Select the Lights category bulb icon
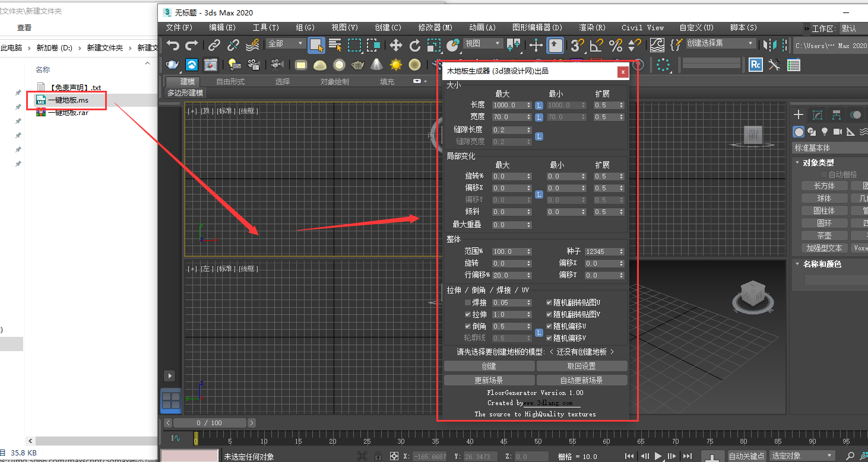The width and height of the screenshot is (868, 462). pos(825,131)
